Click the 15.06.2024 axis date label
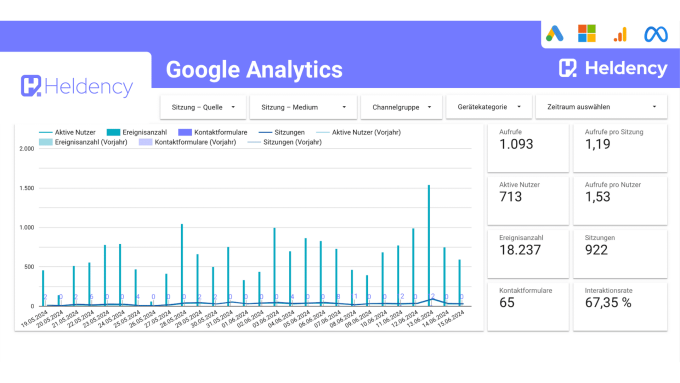Screen dimensions: 680x383 point(451,319)
